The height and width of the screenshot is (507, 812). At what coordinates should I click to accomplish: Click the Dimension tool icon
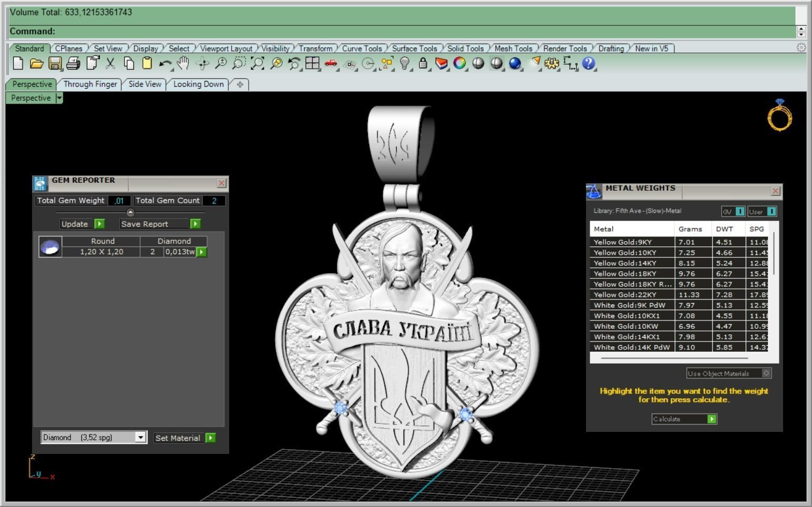click(x=570, y=64)
